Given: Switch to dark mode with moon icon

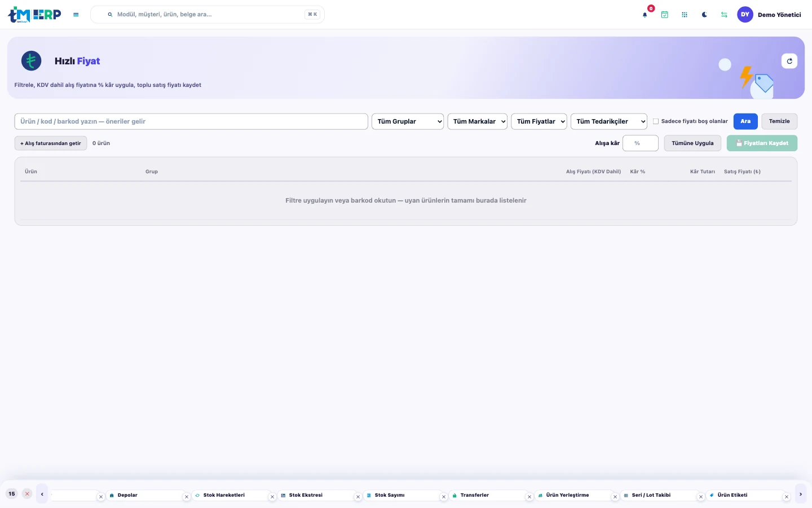Looking at the screenshot, I should pyautogui.click(x=704, y=15).
